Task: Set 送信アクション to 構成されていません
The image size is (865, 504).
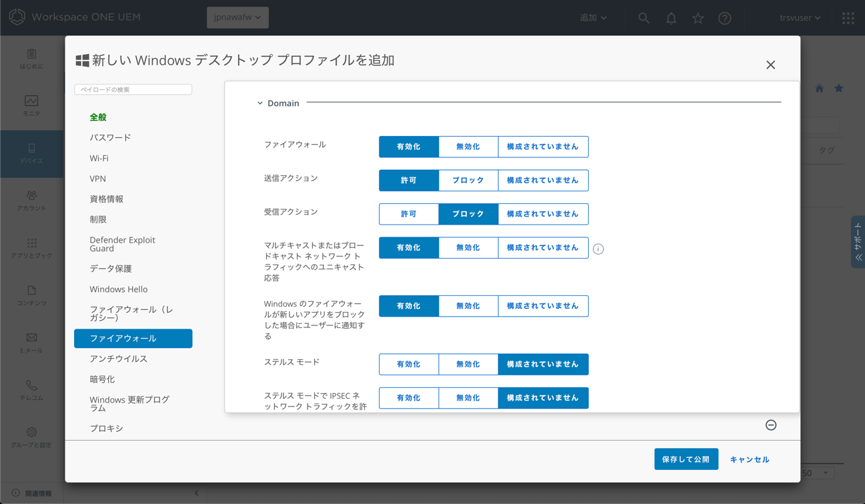Action: [543, 180]
